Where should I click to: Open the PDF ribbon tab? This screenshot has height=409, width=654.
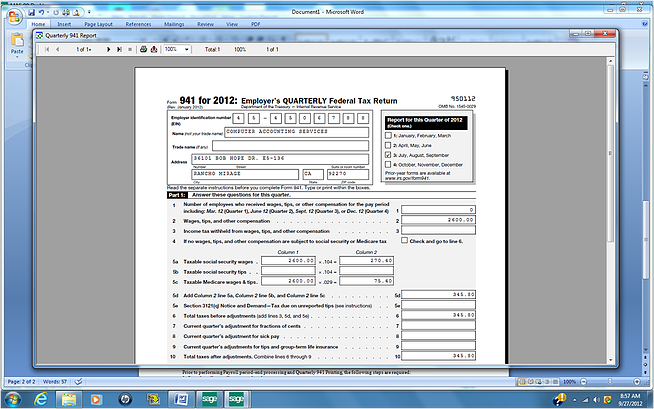(255, 24)
